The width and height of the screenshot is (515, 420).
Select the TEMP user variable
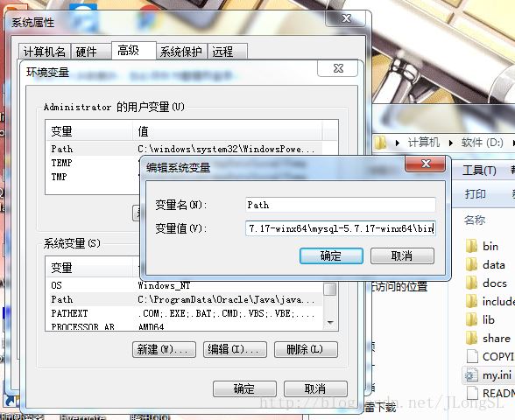pyautogui.click(x=61, y=163)
